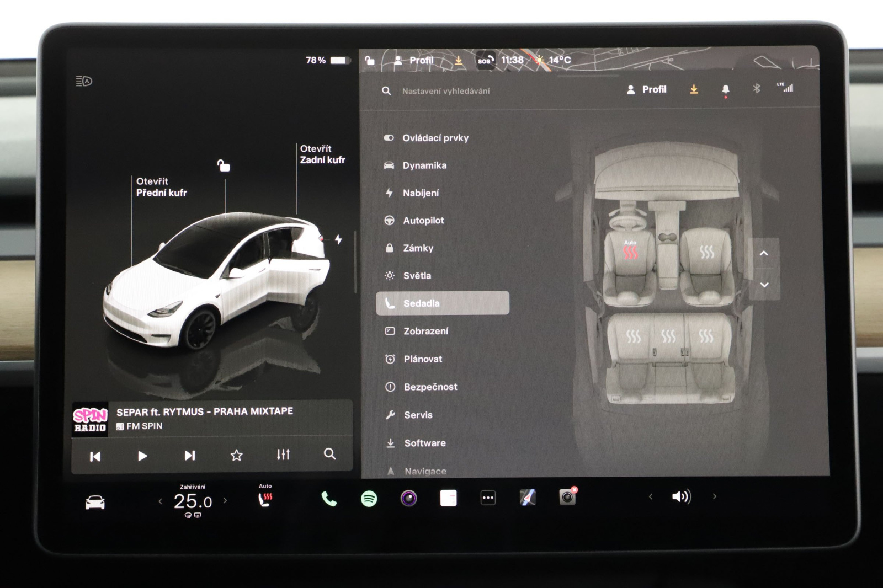Open the navigation map app

click(528, 498)
